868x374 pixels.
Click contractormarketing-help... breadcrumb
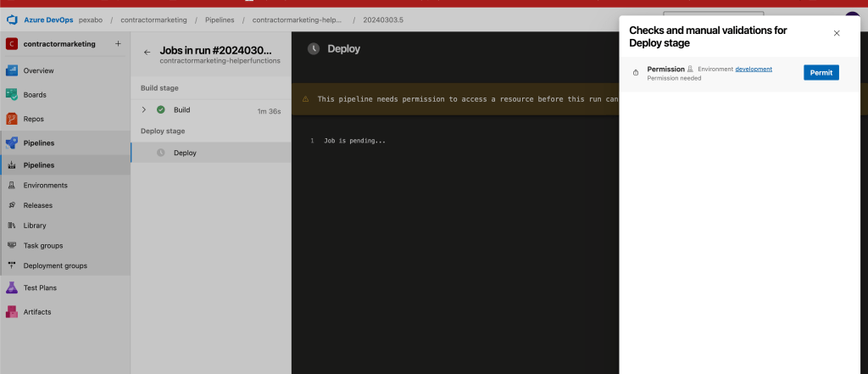[298, 20]
